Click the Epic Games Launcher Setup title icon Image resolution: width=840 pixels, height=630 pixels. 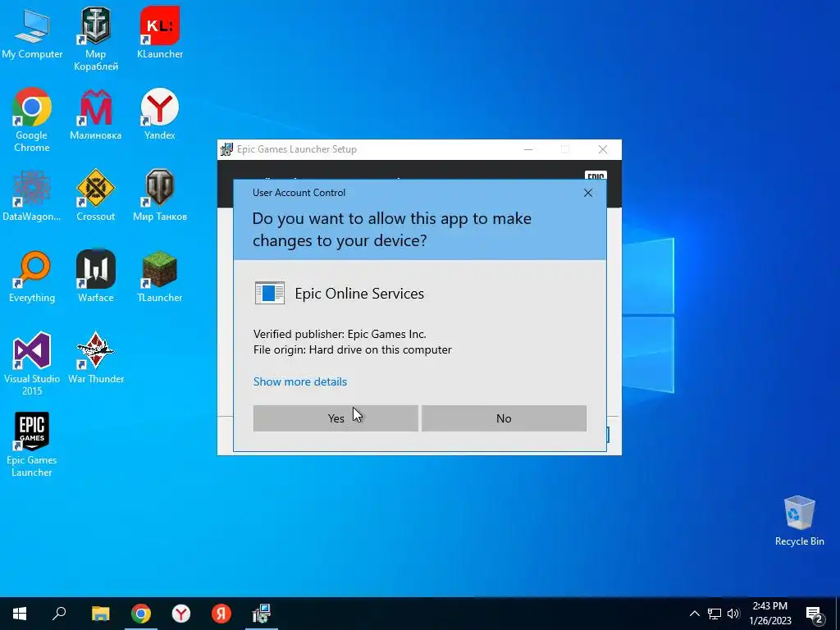click(x=226, y=149)
